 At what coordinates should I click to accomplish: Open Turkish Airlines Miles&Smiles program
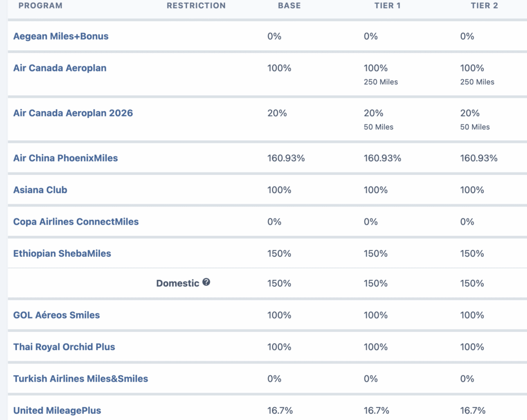click(81, 379)
